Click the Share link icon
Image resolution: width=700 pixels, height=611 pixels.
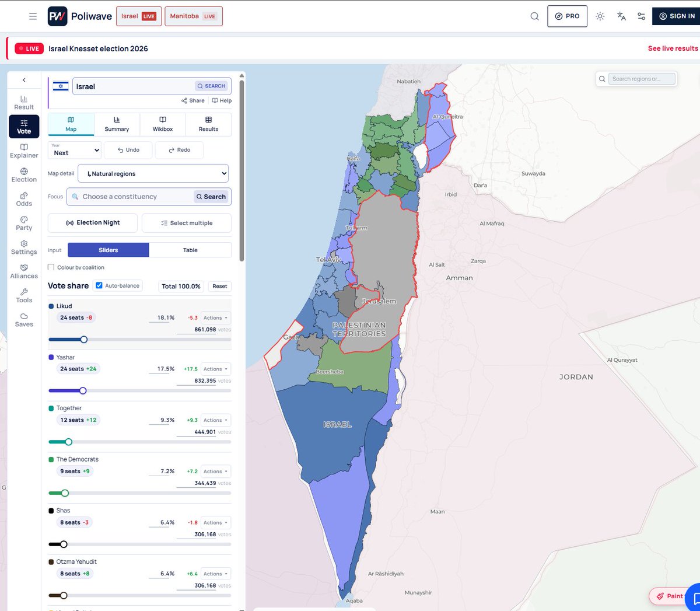(193, 100)
